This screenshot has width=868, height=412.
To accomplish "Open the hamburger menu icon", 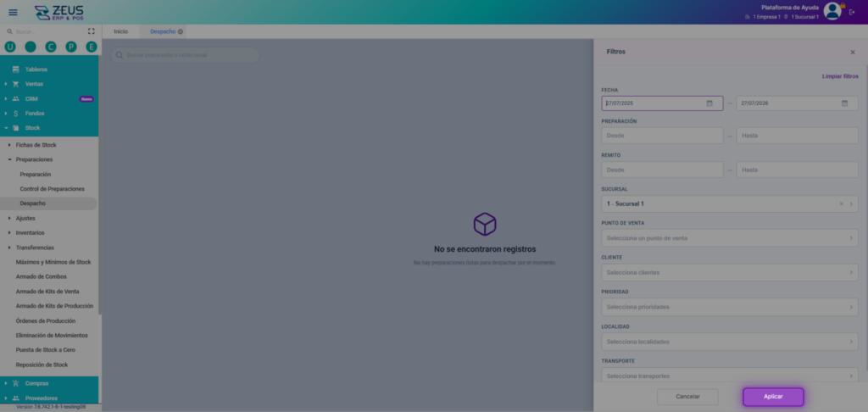I will tap(13, 12).
